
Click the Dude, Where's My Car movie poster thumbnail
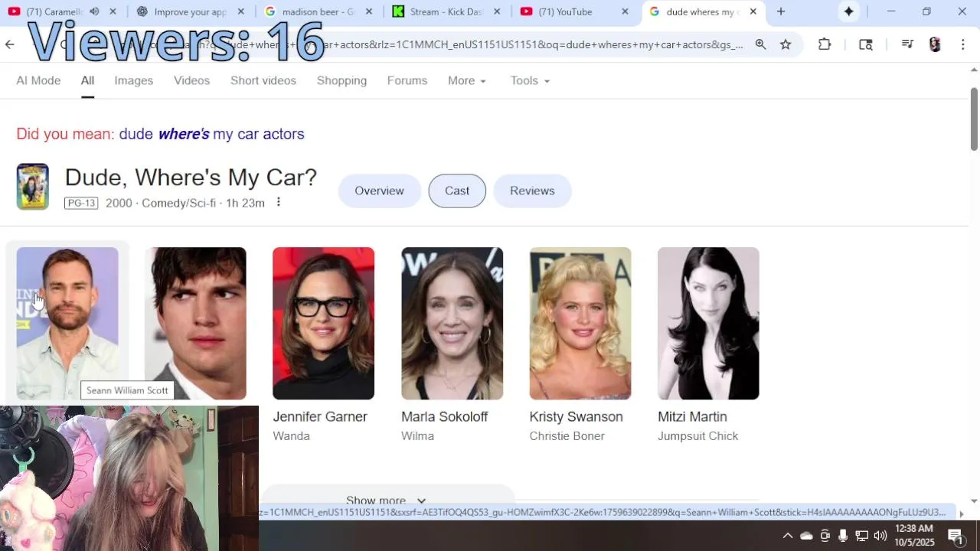click(x=33, y=187)
